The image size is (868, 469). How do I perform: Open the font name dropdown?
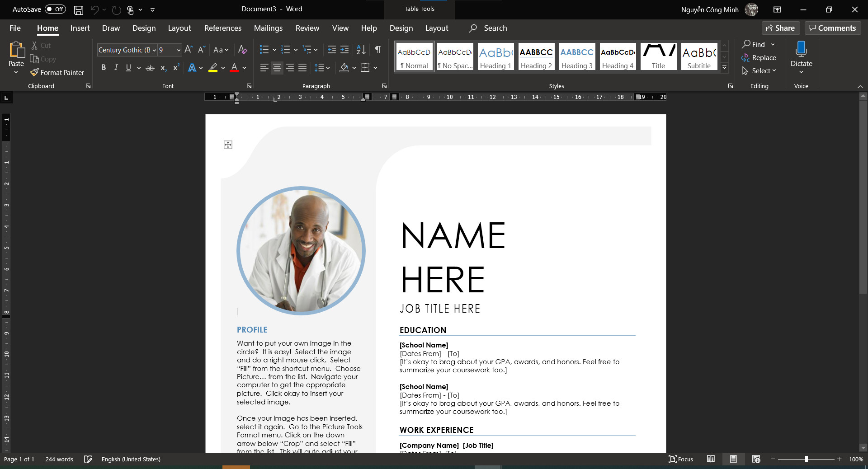(x=154, y=50)
